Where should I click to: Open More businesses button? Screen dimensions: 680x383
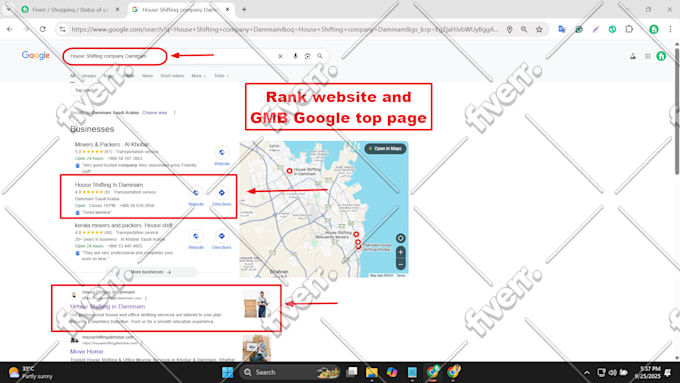(151, 272)
